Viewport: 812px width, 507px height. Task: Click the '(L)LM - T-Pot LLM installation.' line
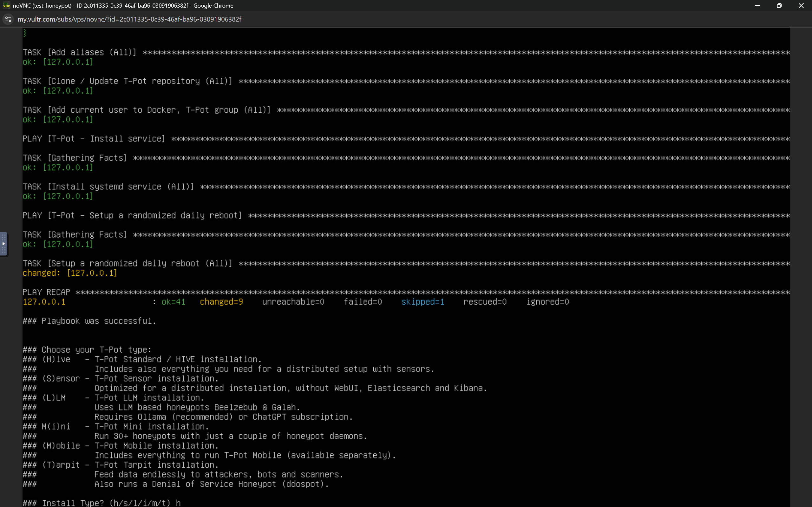tap(114, 398)
